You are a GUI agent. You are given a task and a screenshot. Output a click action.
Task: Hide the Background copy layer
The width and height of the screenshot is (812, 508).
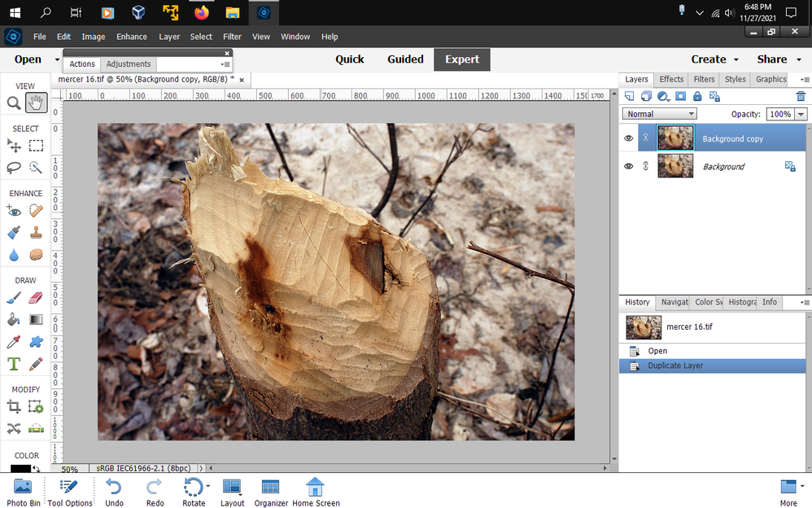(628, 138)
